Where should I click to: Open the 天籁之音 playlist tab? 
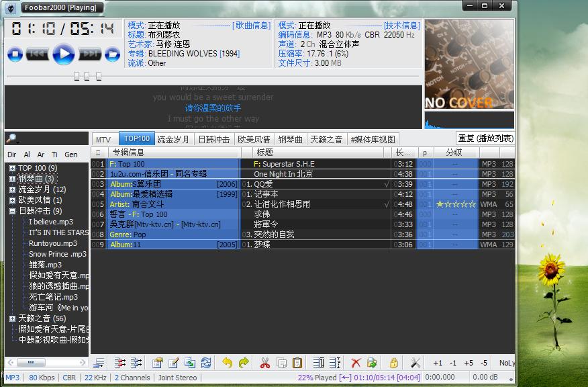326,139
